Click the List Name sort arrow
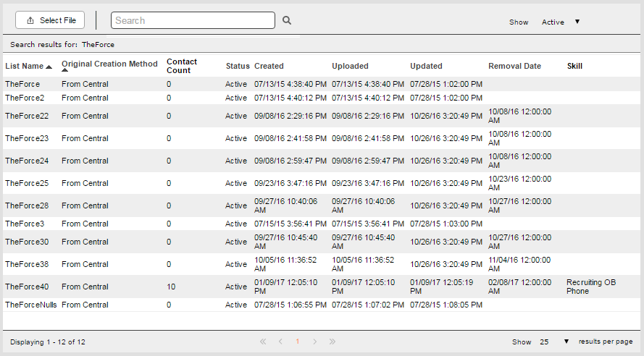 [49, 67]
